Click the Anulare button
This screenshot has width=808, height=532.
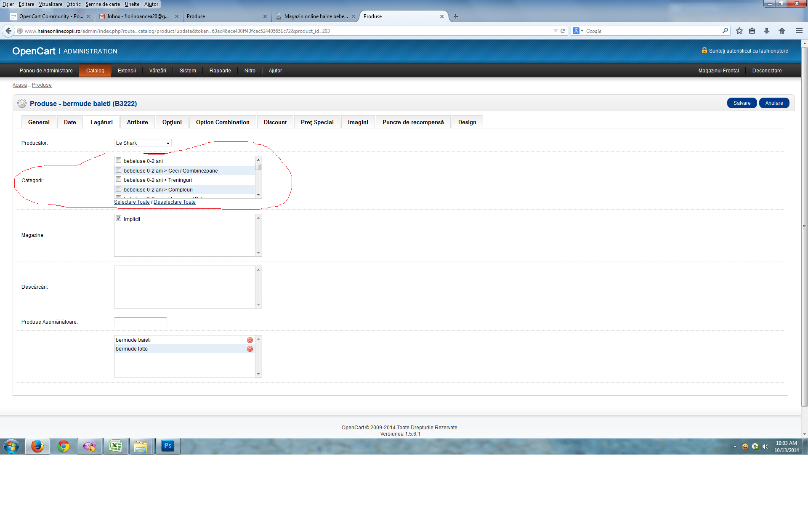pyautogui.click(x=774, y=103)
